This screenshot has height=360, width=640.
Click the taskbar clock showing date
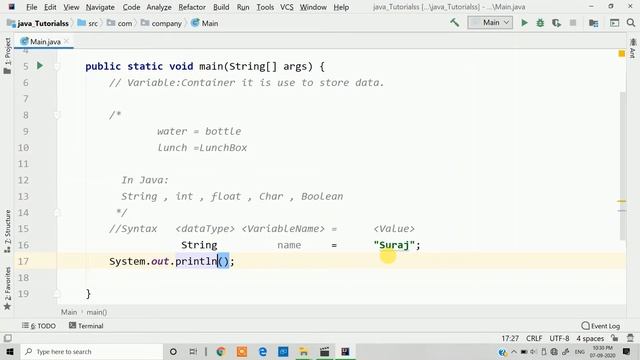[602, 351]
